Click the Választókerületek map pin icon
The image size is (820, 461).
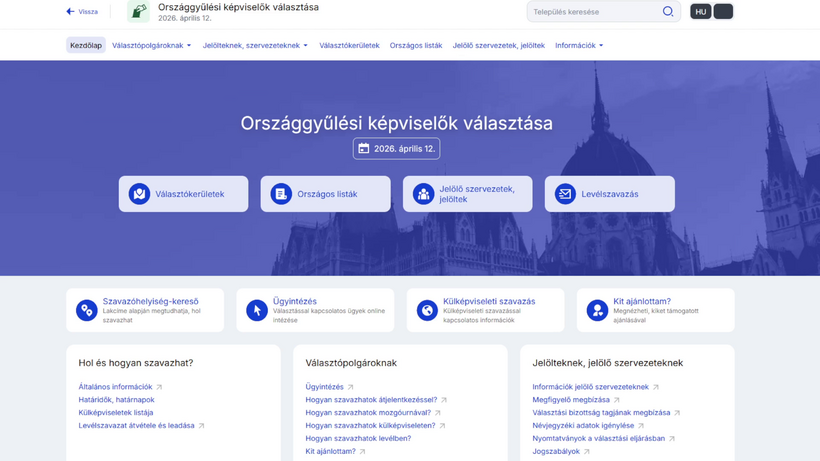139,194
